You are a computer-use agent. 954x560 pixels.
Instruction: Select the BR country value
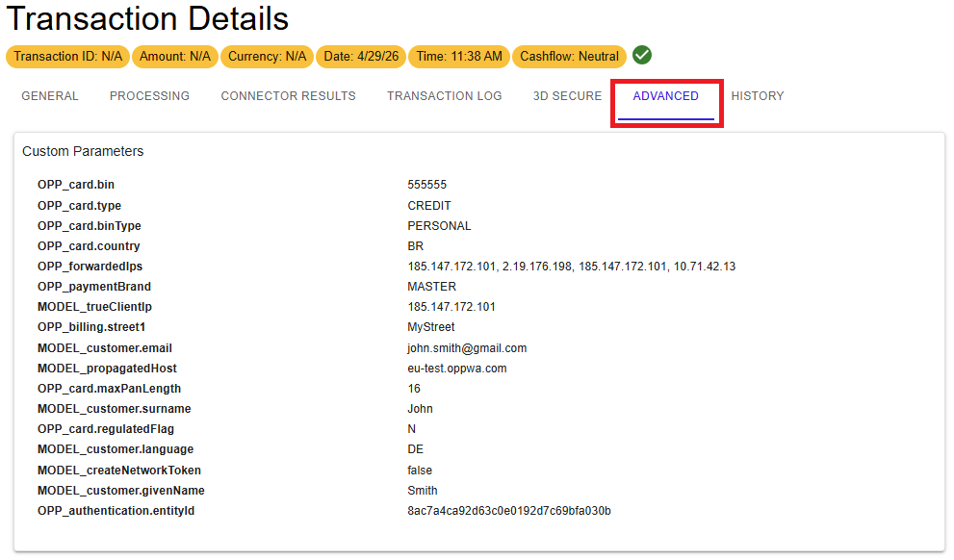tap(416, 245)
